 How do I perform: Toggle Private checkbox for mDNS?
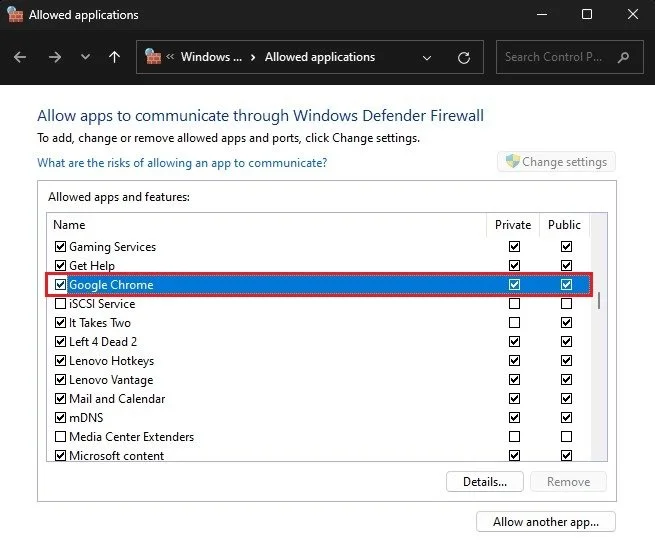click(x=514, y=417)
